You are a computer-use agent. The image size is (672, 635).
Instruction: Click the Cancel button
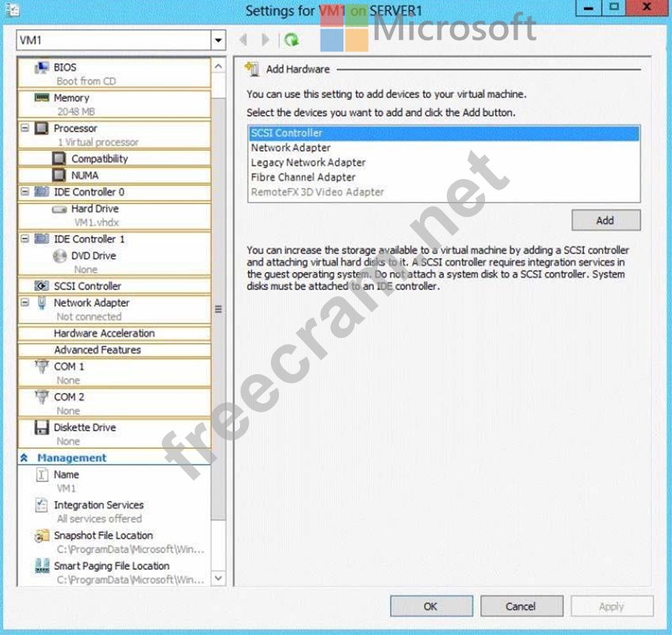tap(521, 606)
